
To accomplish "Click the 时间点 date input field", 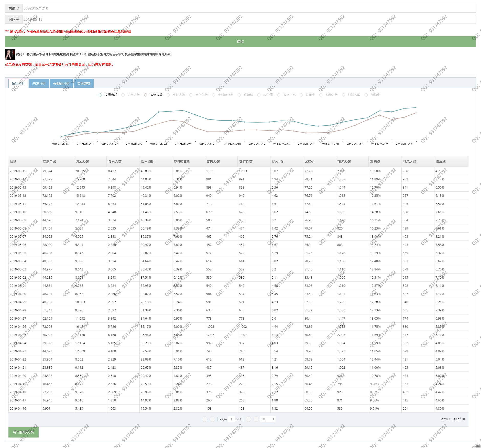I will (249, 19).
